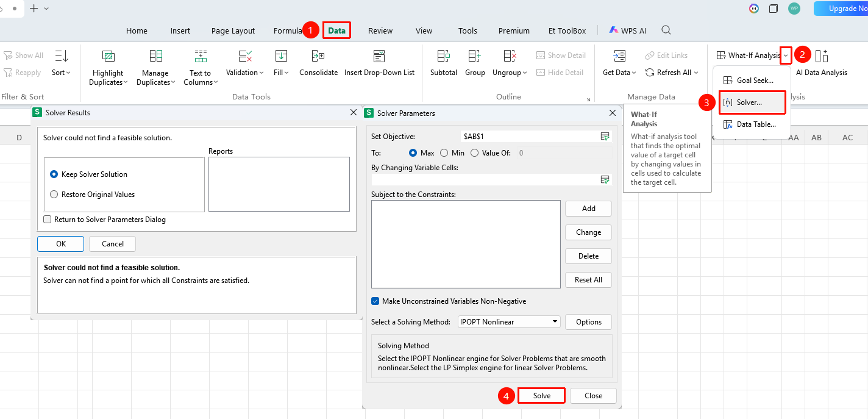Click the Get Data icon
The image size is (868, 419).
[x=619, y=56]
